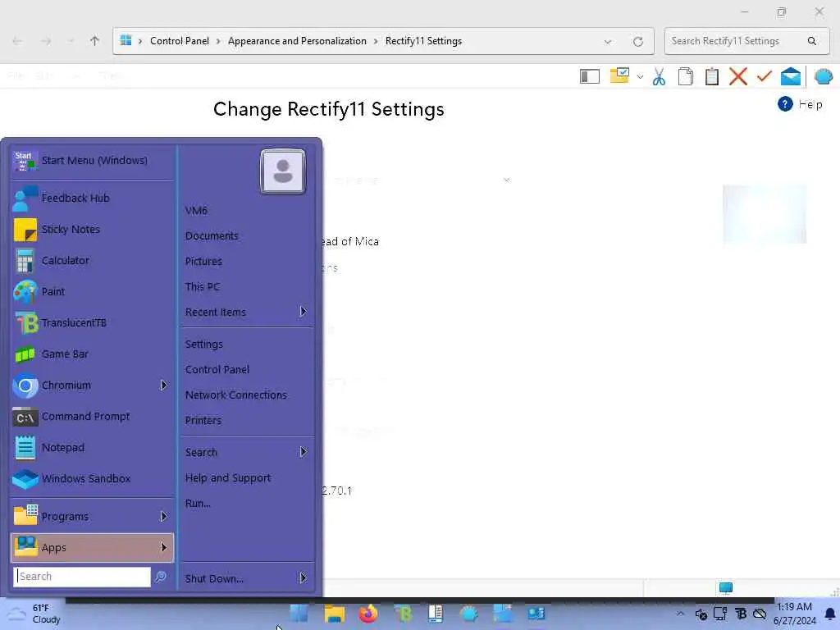Click the Cut scissors toolbar icon
The height and width of the screenshot is (630, 840).
(659, 76)
